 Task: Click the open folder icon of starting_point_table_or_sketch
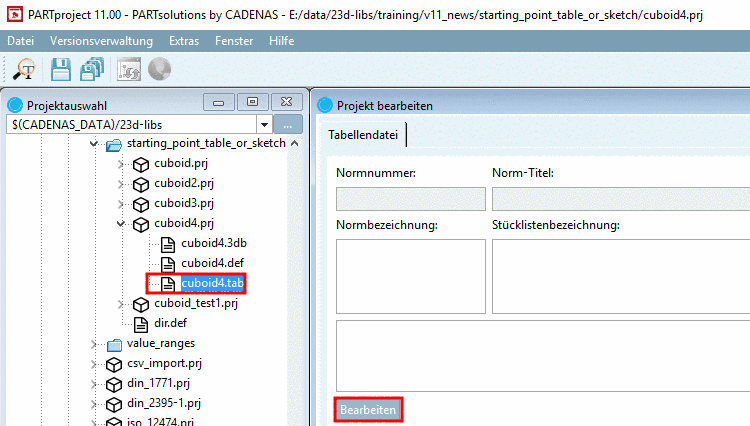(x=114, y=144)
